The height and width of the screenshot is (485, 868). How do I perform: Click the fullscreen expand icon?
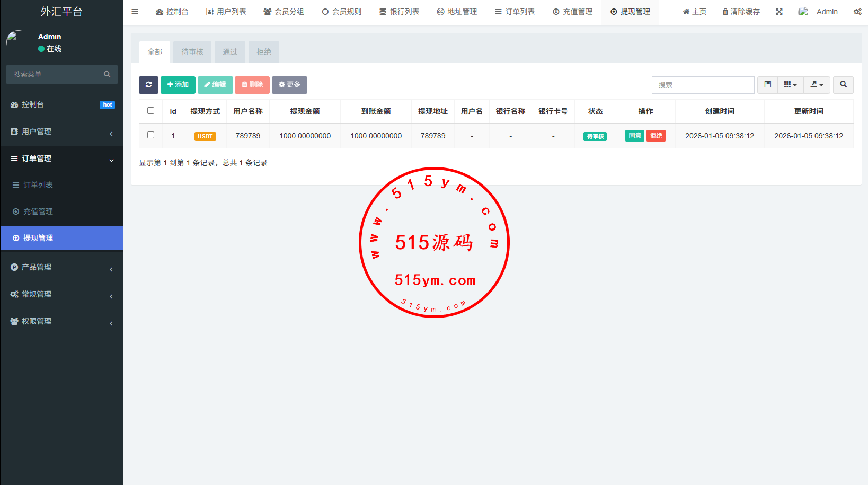(x=779, y=12)
